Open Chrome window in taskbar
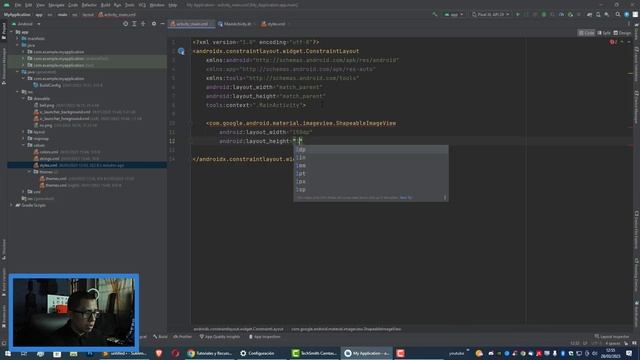 point(209,353)
